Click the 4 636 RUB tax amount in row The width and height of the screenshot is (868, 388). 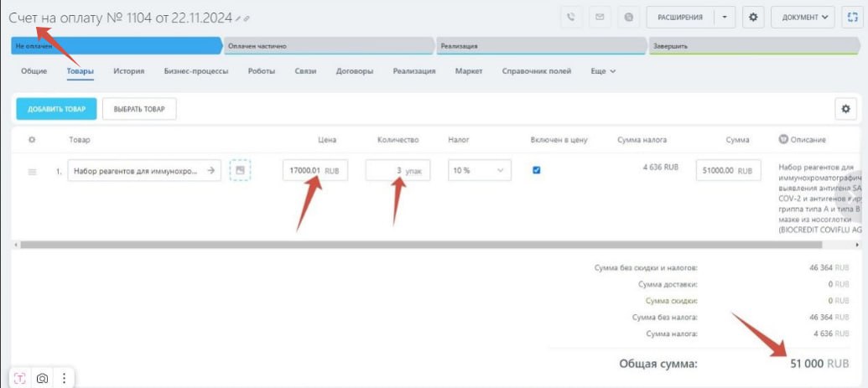(x=660, y=167)
